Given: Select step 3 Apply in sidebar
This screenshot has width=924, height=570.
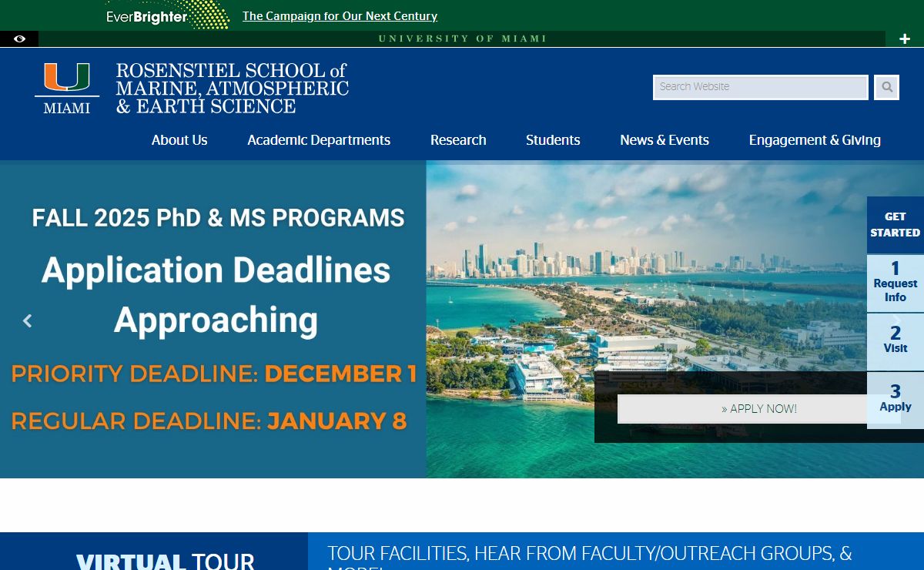Looking at the screenshot, I should (x=895, y=399).
